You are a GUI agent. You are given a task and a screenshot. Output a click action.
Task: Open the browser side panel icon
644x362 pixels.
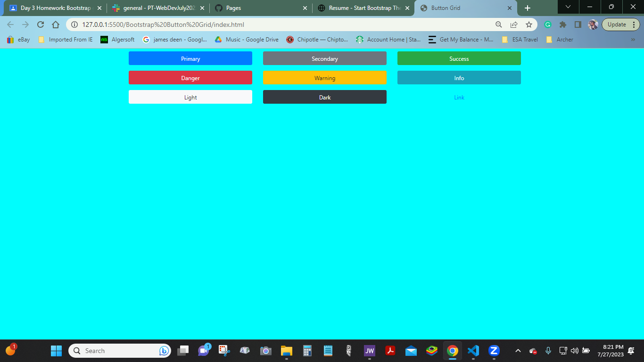click(578, 25)
